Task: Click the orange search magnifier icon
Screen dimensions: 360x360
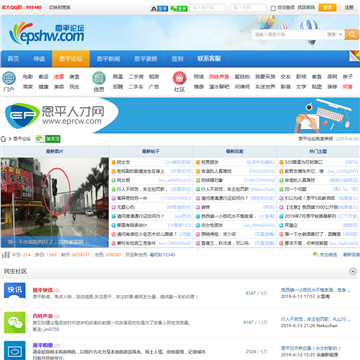Action: (x=352, y=34)
